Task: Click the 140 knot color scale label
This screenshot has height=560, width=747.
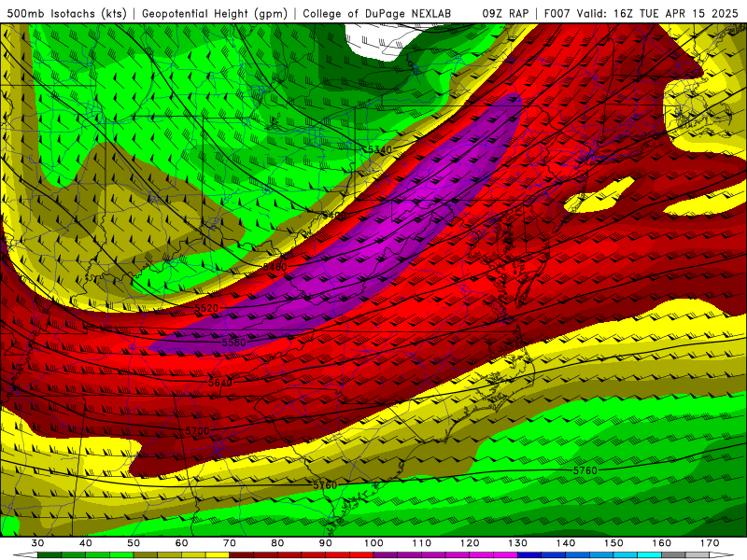Action: point(566,543)
